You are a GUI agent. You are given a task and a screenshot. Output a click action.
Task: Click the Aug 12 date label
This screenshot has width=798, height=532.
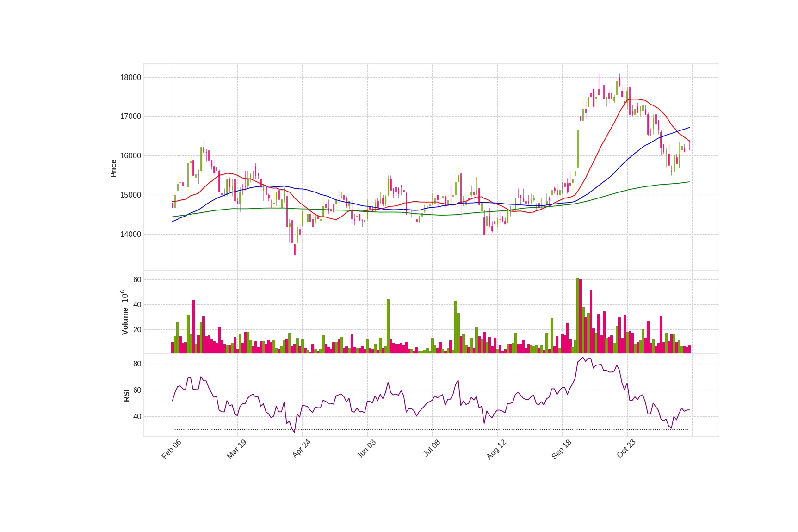(496, 449)
